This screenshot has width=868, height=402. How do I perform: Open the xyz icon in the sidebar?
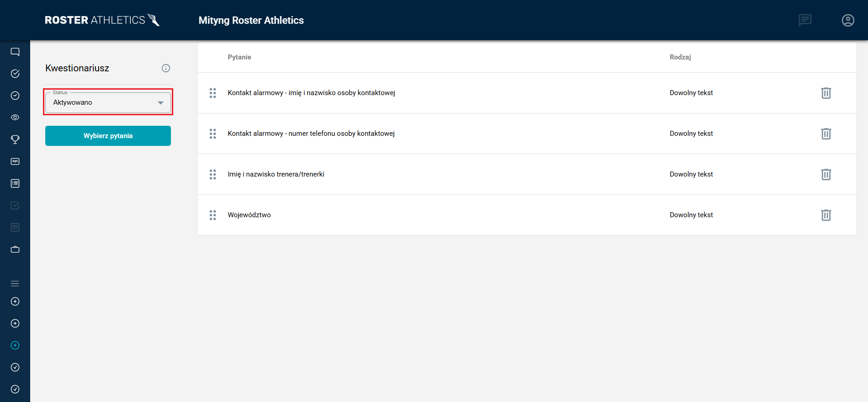15,161
